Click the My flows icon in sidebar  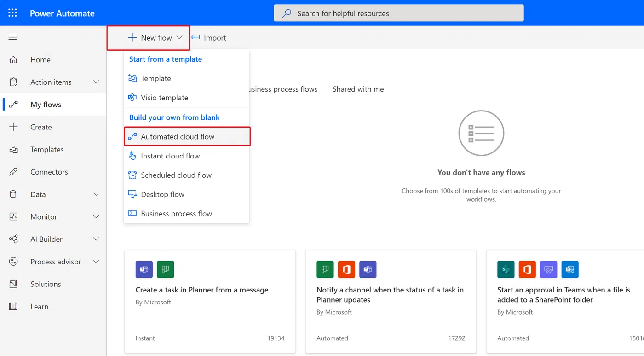13,105
